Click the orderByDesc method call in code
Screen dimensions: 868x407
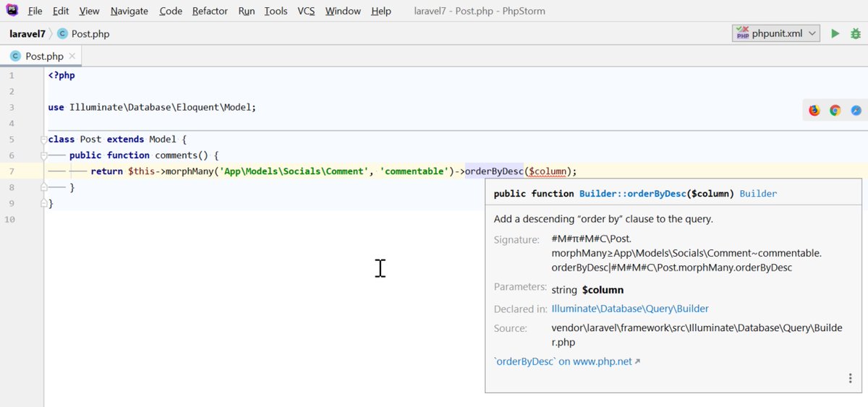(x=494, y=171)
